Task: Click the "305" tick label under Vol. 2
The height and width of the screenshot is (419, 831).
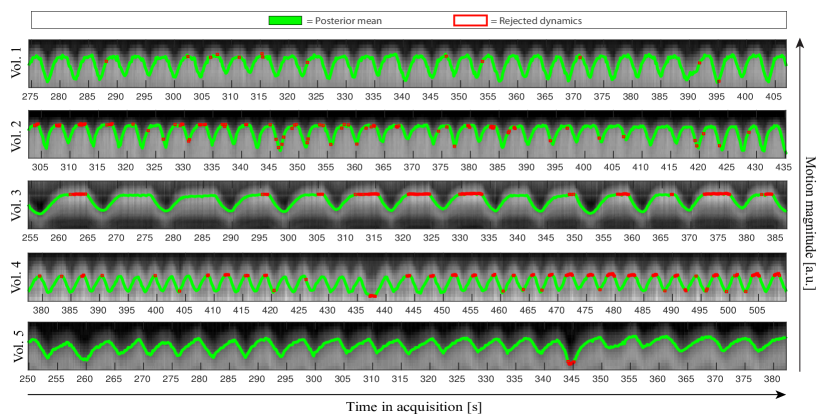Action: [x=40, y=167]
